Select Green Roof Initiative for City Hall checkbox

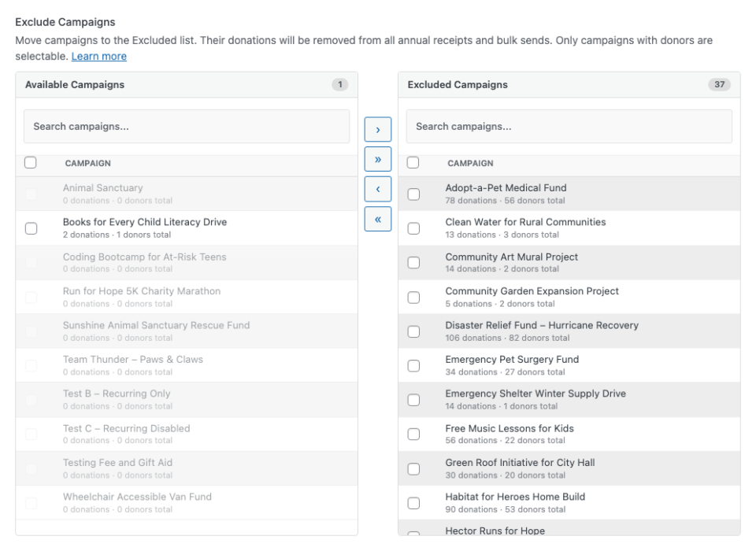click(413, 468)
